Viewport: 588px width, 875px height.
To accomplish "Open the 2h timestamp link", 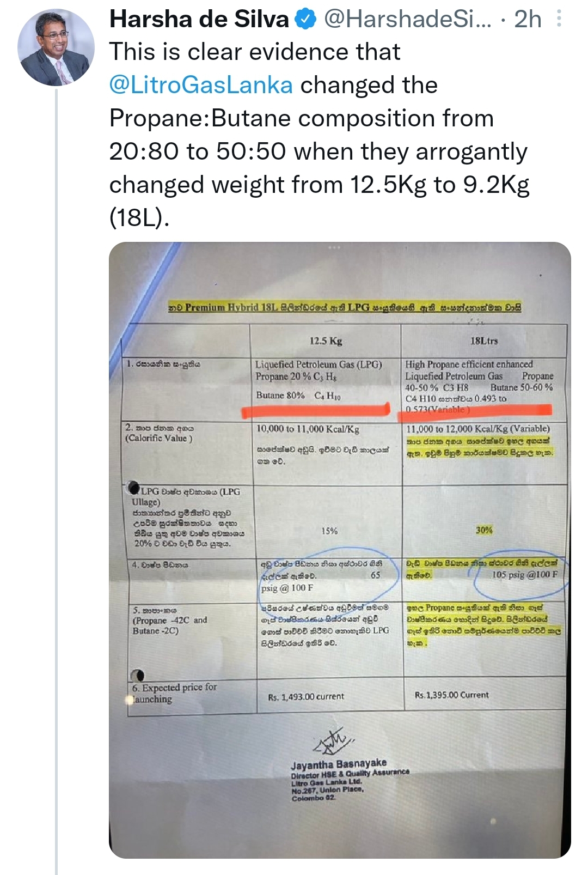I will (528, 20).
